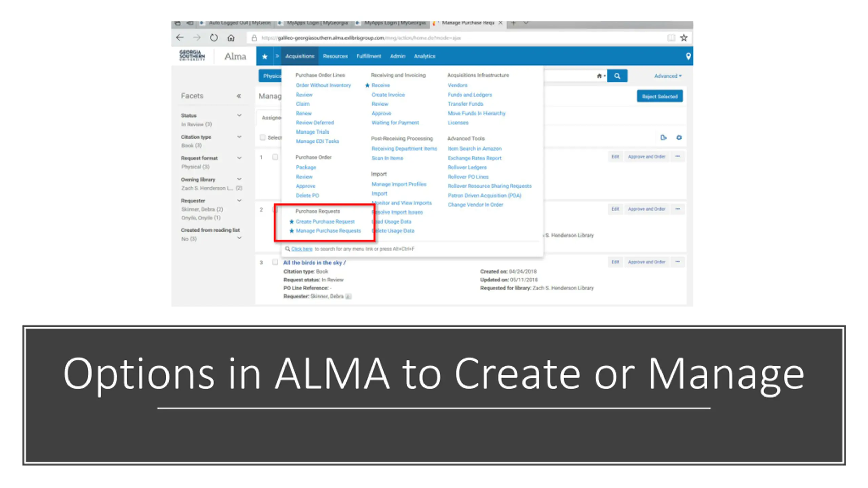Viewport: 868px width, 488px height.
Task: Open a new browser tab with plus
Action: pos(513,23)
